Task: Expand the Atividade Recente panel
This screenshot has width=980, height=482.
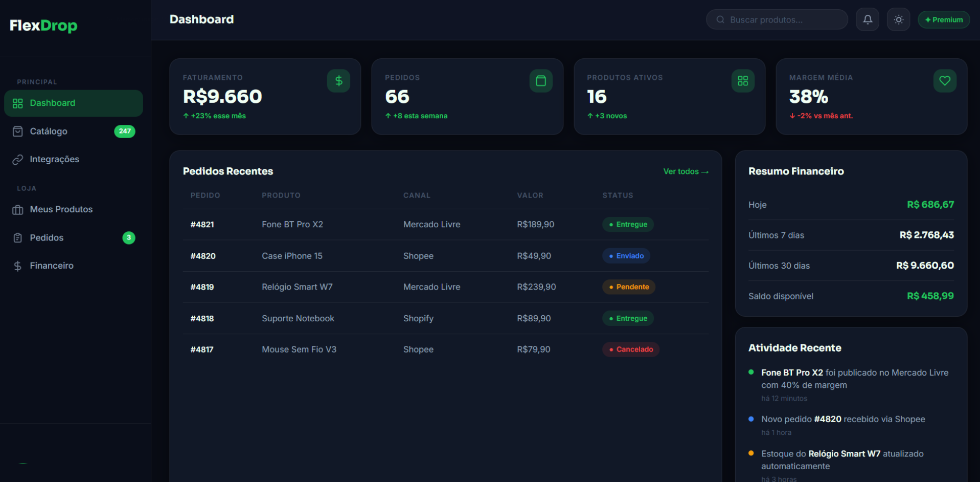Action: click(795, 347)
